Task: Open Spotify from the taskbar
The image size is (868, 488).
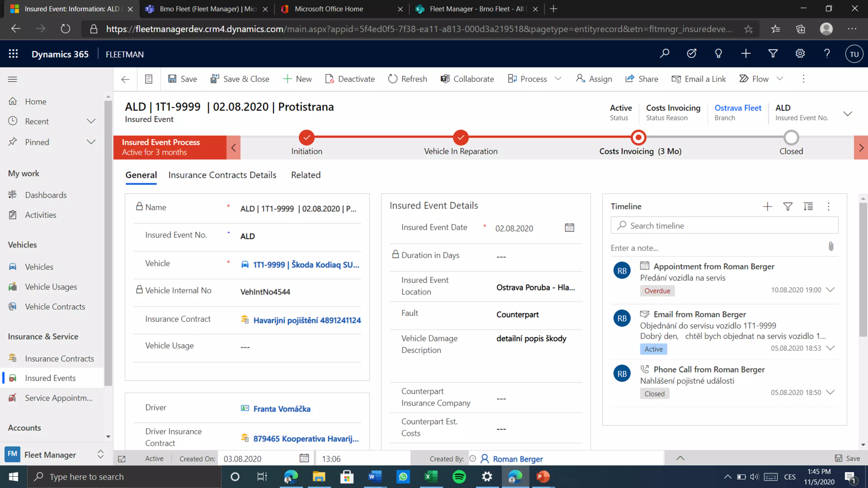Action: tap(459, 476)
